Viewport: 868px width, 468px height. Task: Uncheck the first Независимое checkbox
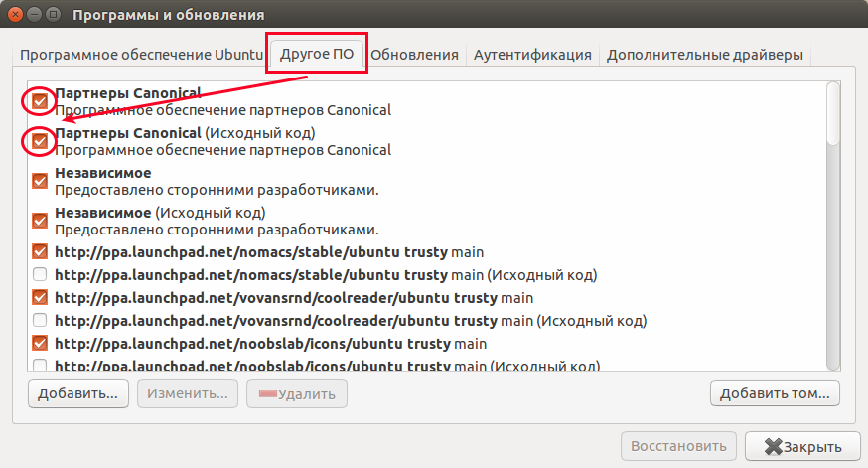40,181
